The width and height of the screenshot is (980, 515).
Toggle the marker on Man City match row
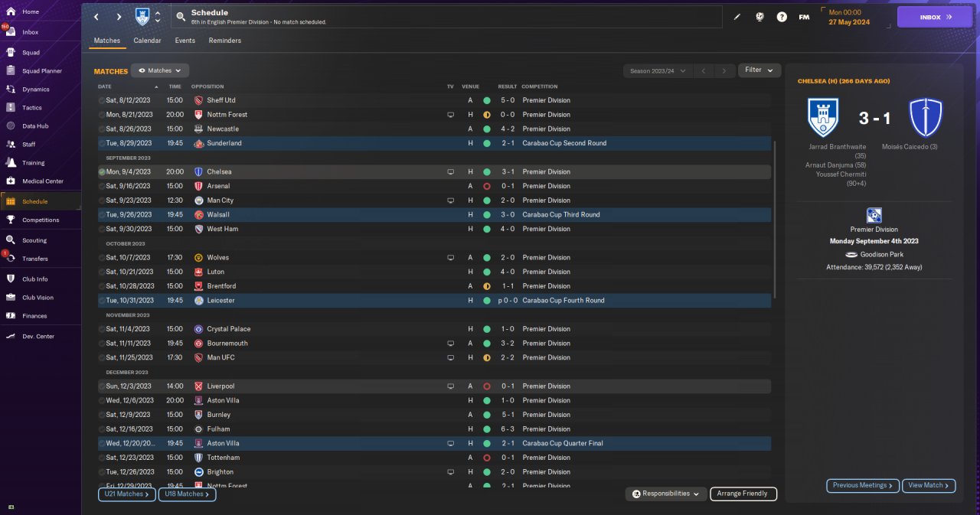pos(102,200)
